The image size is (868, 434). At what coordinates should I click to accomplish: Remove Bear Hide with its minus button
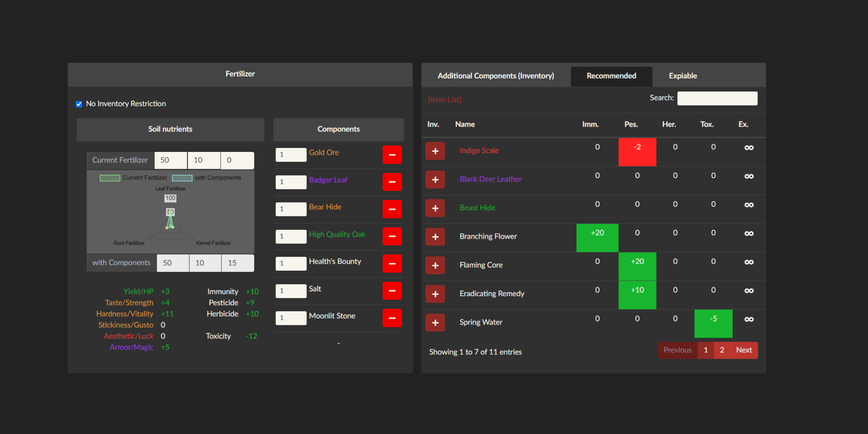click(392, 209)
